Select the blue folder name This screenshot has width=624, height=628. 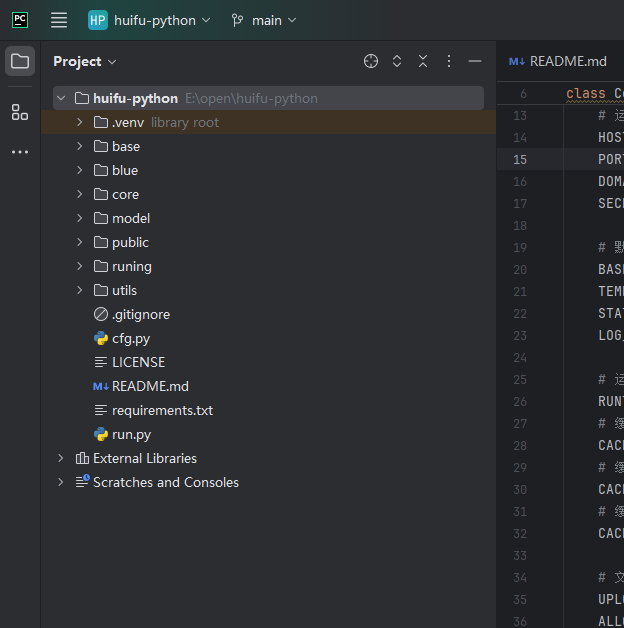[125, 171]
